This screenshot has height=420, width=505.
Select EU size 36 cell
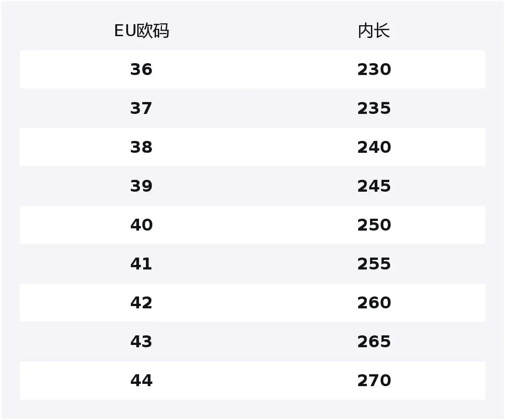141,70
